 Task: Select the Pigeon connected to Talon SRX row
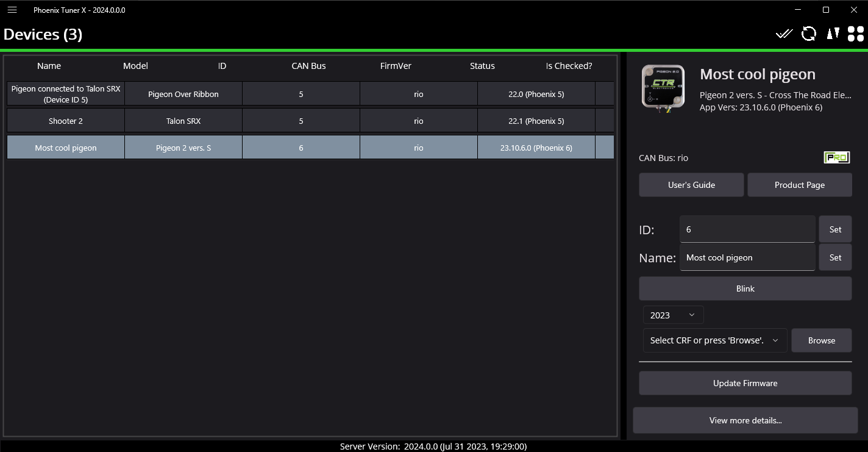click(310, 94)
